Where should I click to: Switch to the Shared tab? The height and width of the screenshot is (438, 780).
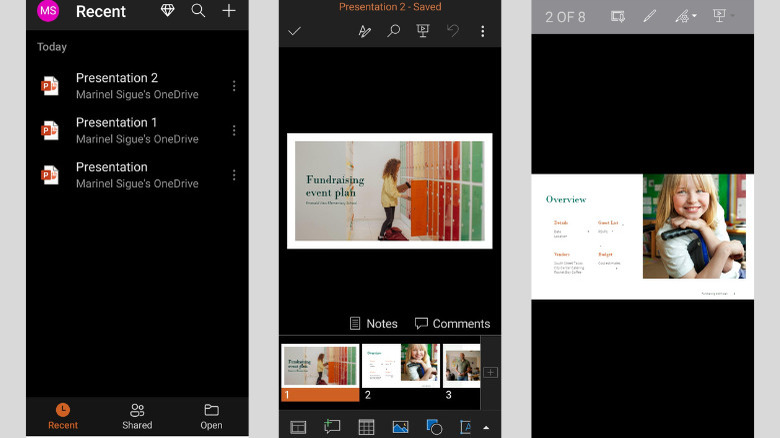tap(137, 416)
